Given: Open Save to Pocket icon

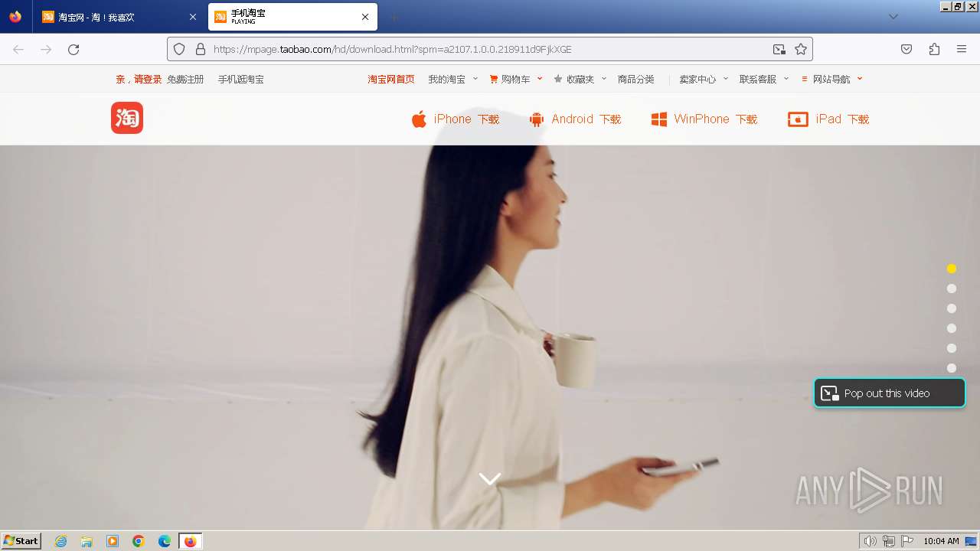Looking at the screenshot, I should click(906, 50).
